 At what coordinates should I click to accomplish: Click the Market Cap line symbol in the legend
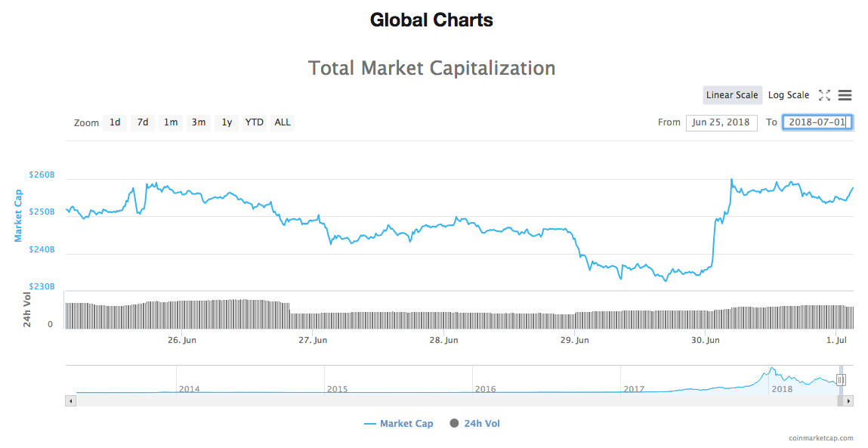369,423
